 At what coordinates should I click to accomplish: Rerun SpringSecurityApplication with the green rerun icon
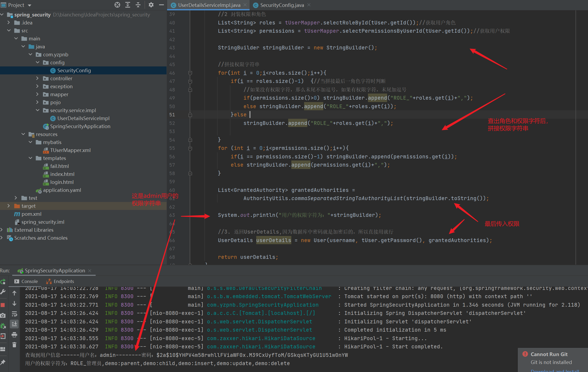3,282
